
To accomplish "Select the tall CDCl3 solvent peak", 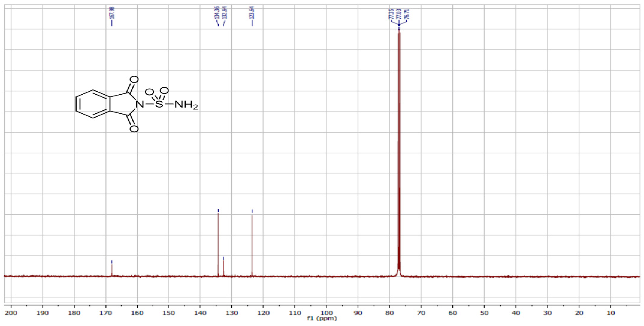I will point(399,150).
